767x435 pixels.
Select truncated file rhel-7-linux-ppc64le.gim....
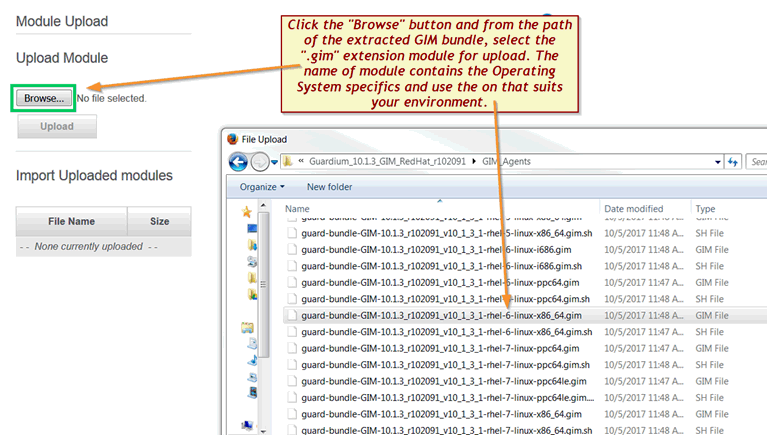tap(448, 397)
